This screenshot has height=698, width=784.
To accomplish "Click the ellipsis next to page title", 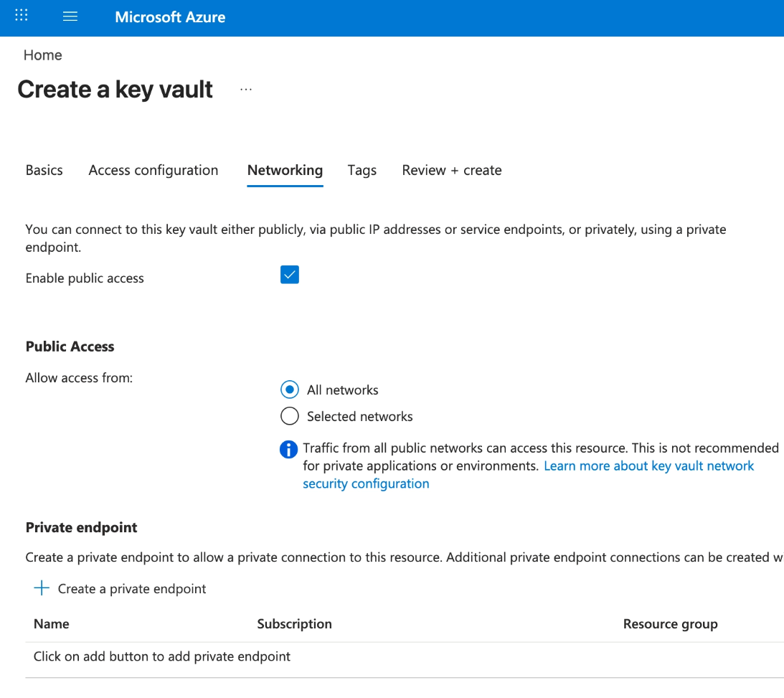I will coord(245,90).
